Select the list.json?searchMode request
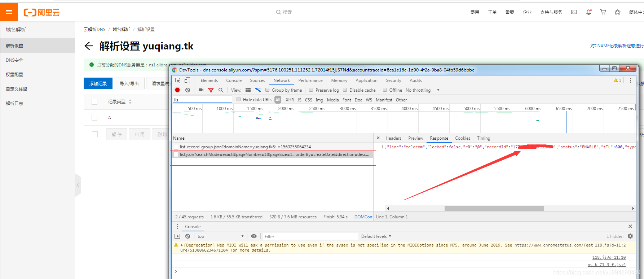The width and height of the screenshot is (644, 279). tap(272, 154)
